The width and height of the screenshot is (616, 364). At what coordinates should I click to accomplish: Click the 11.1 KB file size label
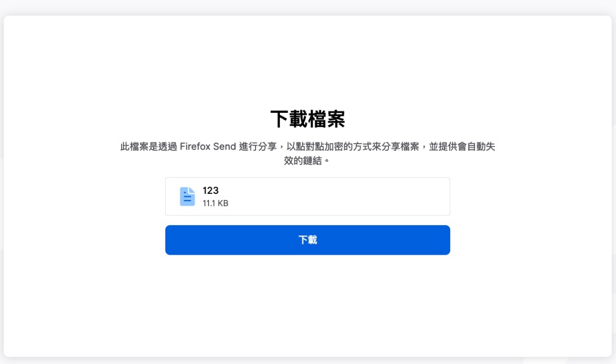click(x=215, y=204)
